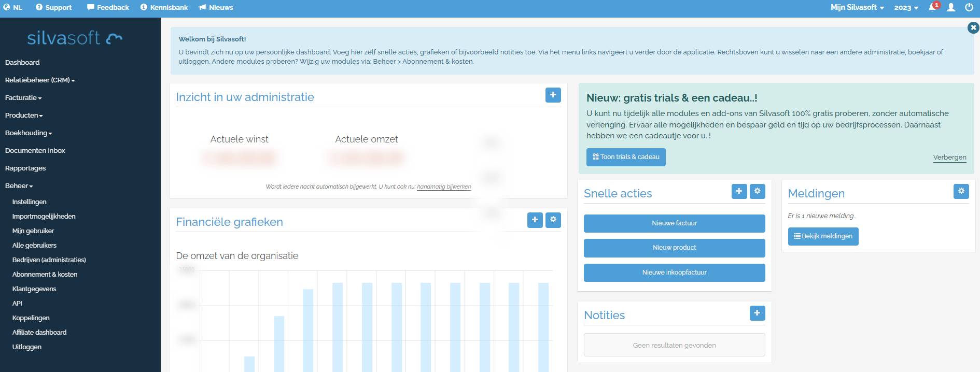
Task: Add widget to Inzicht in uw administratie
Action: coord(553,95)
